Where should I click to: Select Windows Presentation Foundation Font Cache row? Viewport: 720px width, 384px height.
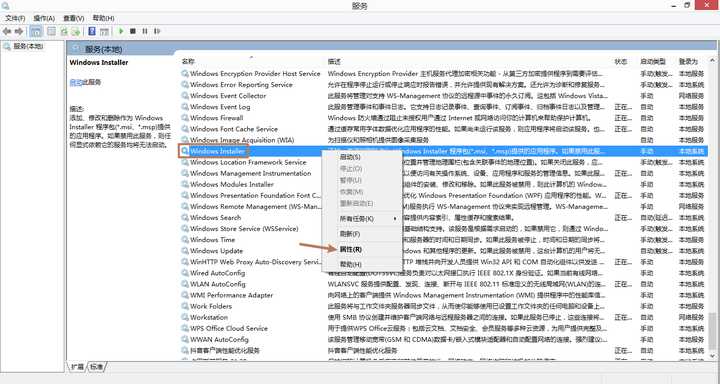(444, 195)
